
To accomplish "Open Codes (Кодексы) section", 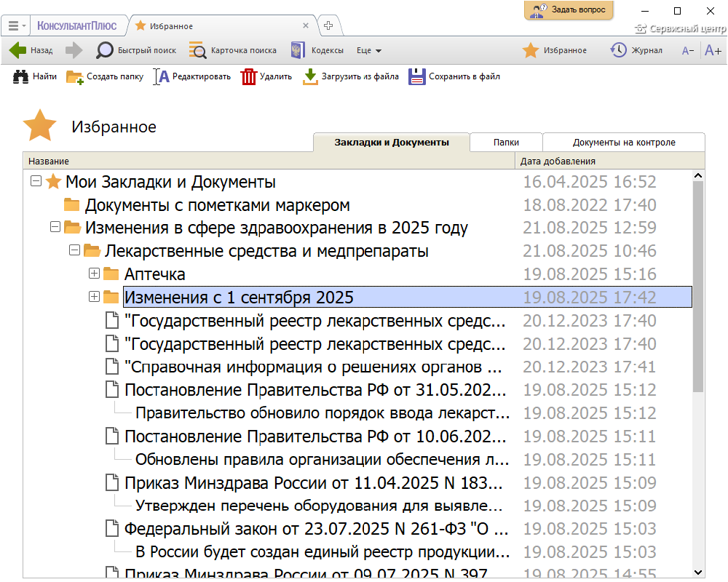I will (298, 50).
